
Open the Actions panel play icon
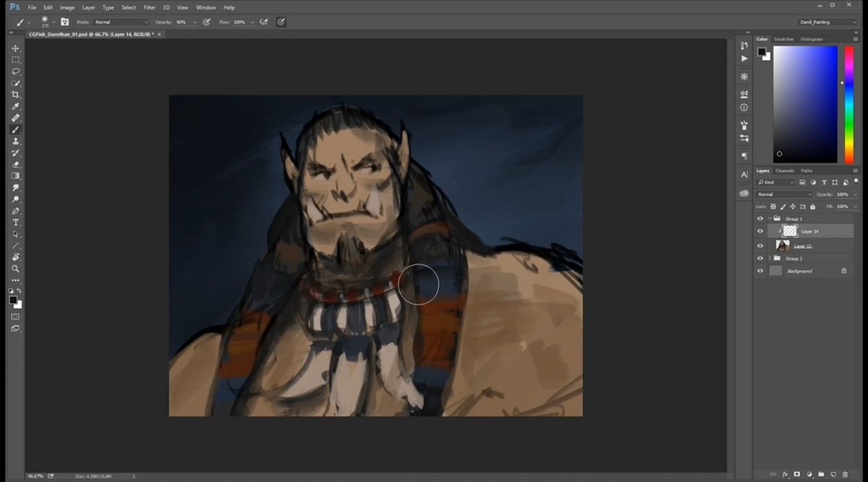[x=744, y=59]
